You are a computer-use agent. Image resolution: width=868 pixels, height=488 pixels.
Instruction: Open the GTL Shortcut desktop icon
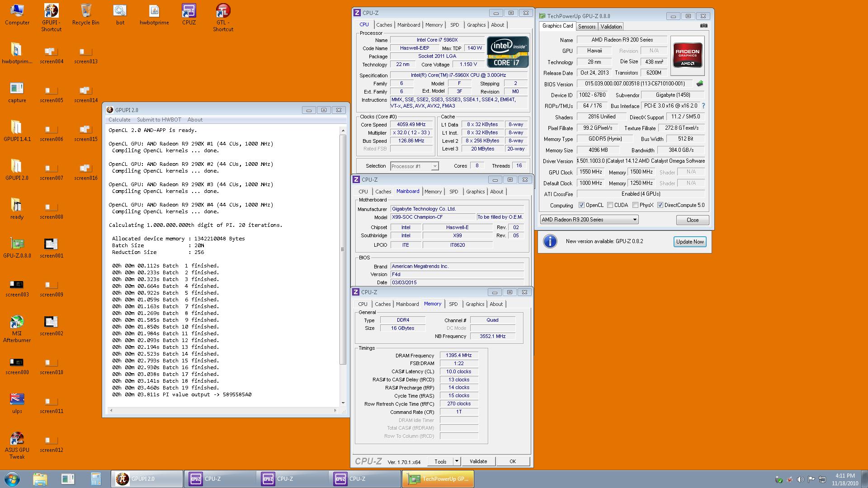tap(223, 17)
